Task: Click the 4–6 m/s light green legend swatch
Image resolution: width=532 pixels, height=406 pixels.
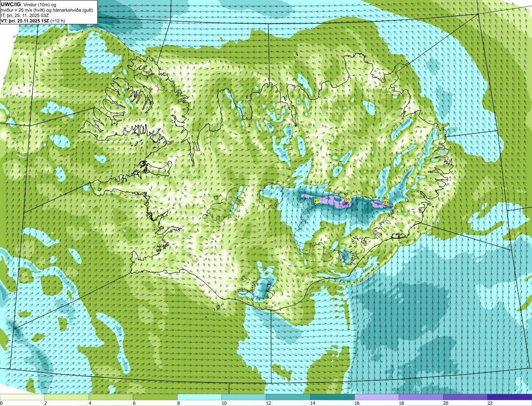Action: click(x=111, y=397)
